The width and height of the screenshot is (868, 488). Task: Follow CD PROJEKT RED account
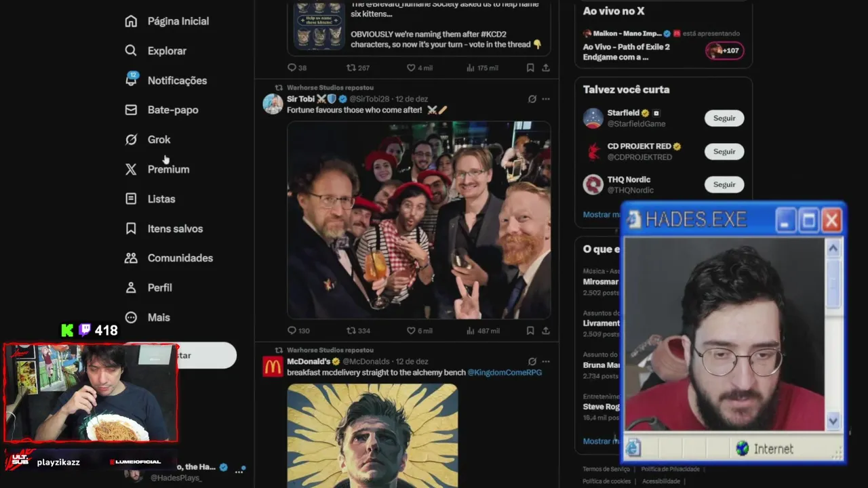tap(724, 151)
